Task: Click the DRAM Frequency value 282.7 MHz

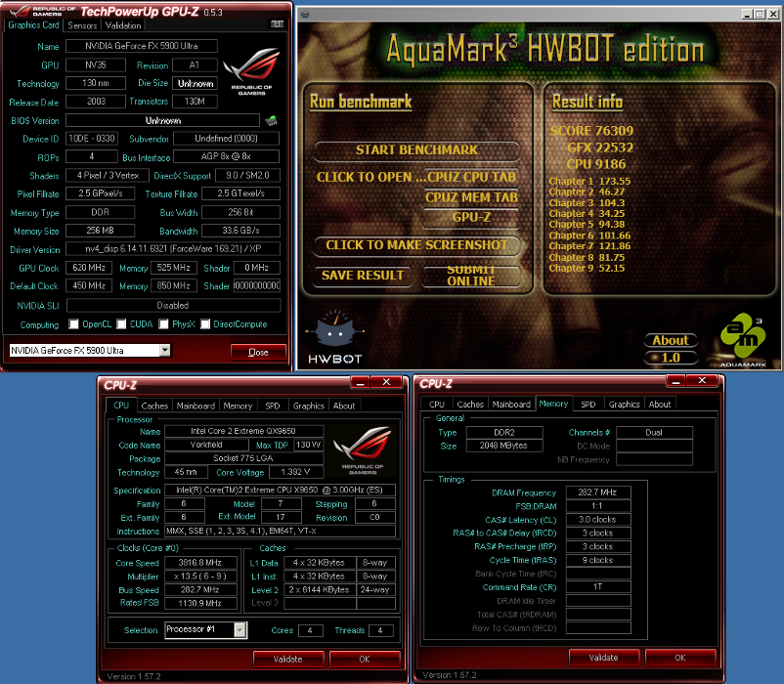Action: (597, 492)
